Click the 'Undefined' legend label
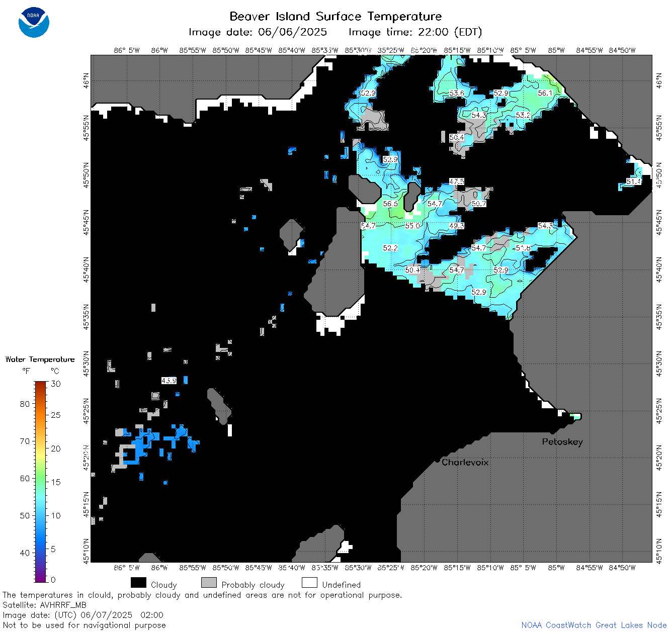 coord(342,585)
